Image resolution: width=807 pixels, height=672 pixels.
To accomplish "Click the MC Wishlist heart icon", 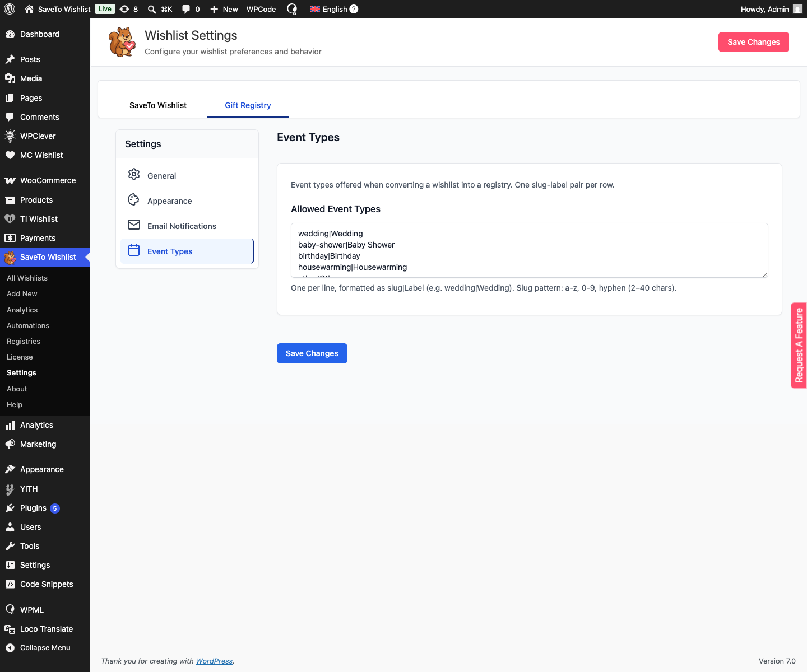I will pyautogui.click(x=10, y=155).
